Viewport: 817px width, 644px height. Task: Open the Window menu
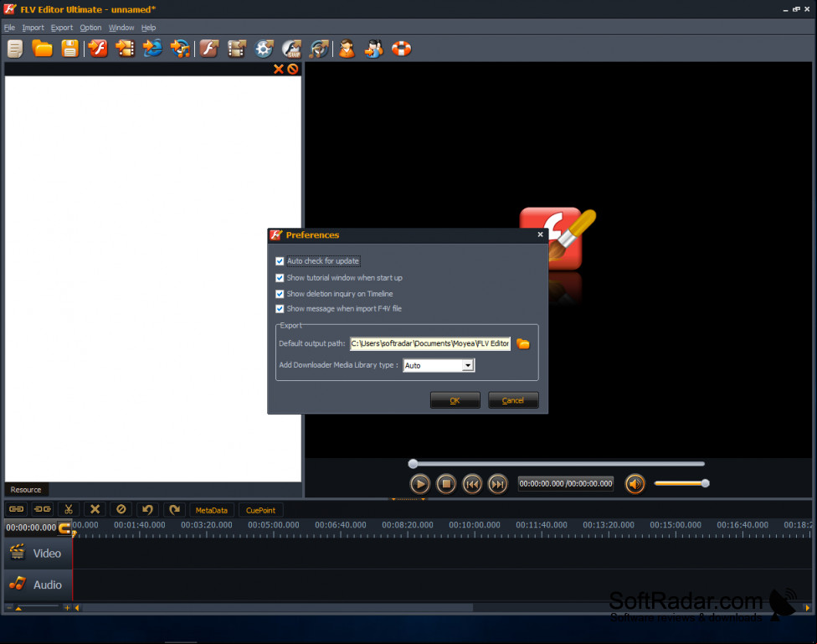click(121, 28)
